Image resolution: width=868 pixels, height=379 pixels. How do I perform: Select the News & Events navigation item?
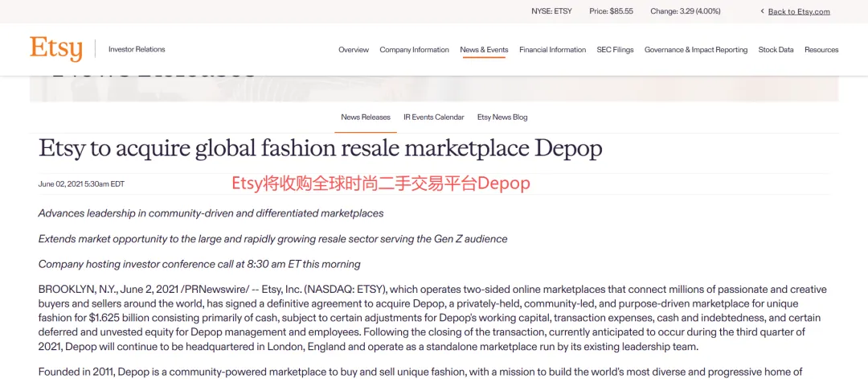tap(484, 50)
